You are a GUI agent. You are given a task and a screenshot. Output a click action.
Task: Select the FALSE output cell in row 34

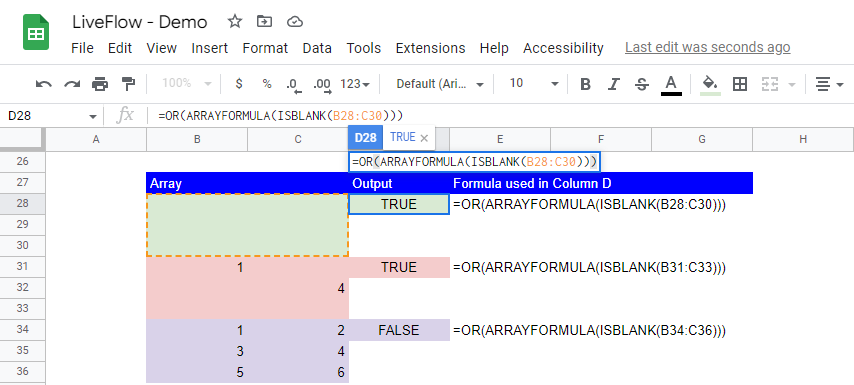coord(399,330)
